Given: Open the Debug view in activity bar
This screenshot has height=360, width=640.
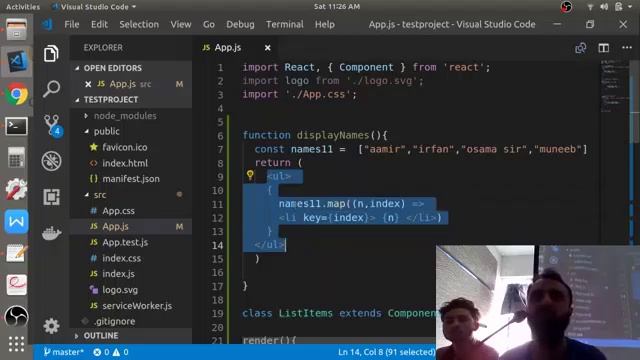Looking at the screenshot, I should pyautogui.click(x=51, y=161).
